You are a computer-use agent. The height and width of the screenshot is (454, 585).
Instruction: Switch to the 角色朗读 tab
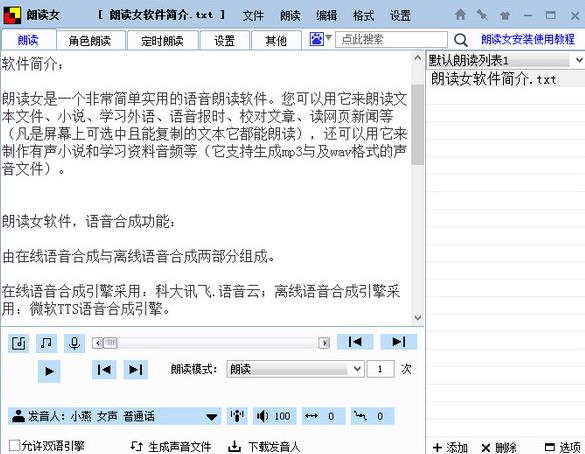coord(90,40)
